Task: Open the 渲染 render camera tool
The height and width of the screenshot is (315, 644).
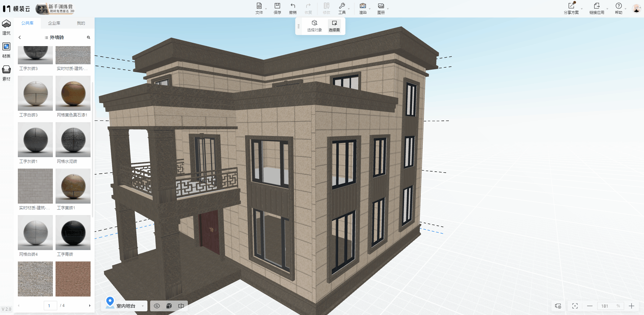Action: (363, 8)
